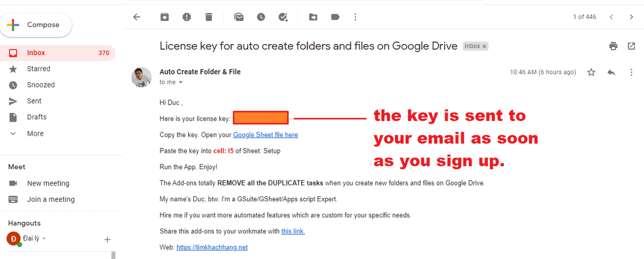This screenshot has width=644, height=259.
Task: Open Hangouts status dropdown for Đại lý
Action: point(44,239)
